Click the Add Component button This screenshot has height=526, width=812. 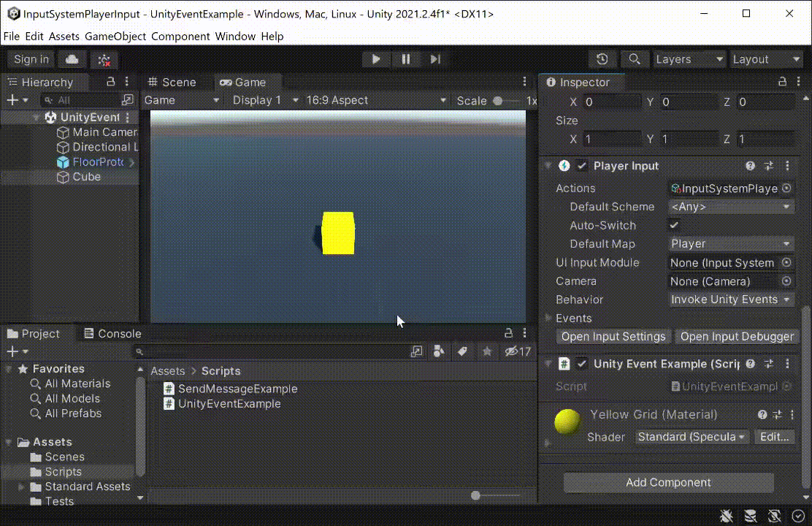668,482
